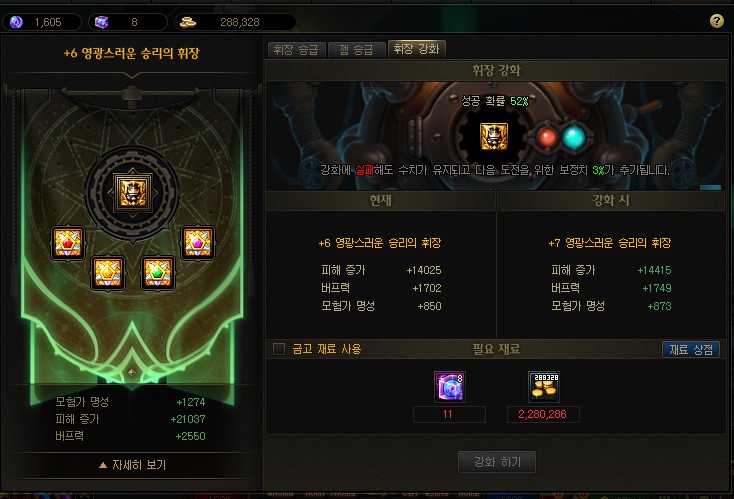Open the 휘장 강화 tab
The image size is (734, 499).
point(416,49)
